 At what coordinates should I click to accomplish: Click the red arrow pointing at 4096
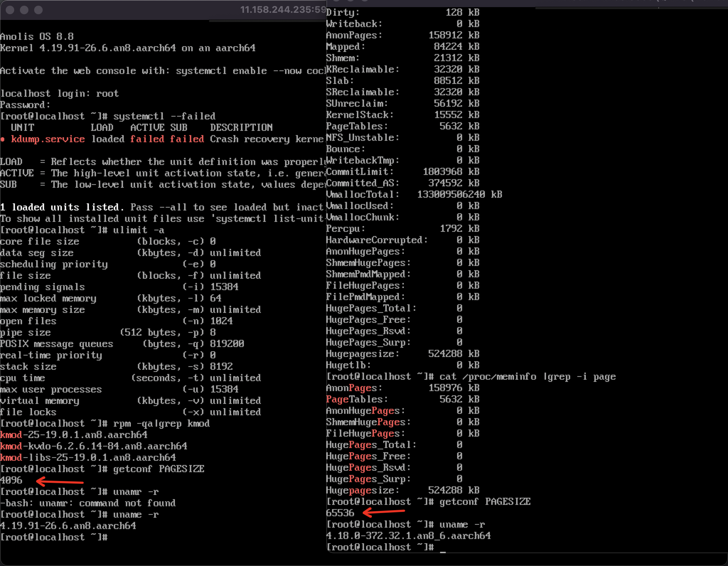click(x=60, y=482)
